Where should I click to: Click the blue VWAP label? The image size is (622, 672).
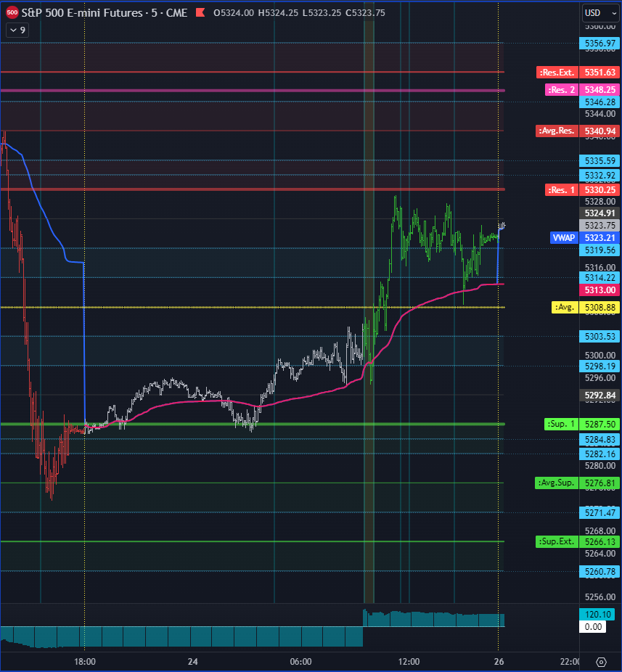564,238
